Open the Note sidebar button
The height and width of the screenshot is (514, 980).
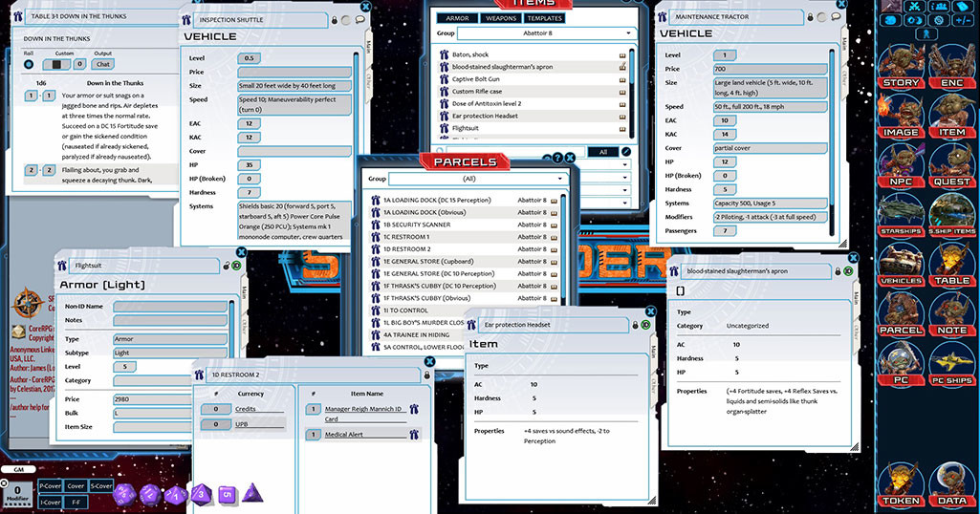click(952, 313)
